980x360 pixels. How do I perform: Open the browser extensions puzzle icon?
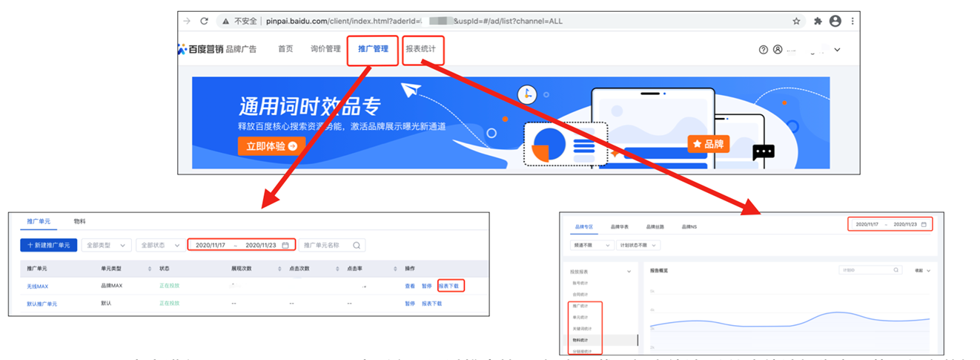818,22
